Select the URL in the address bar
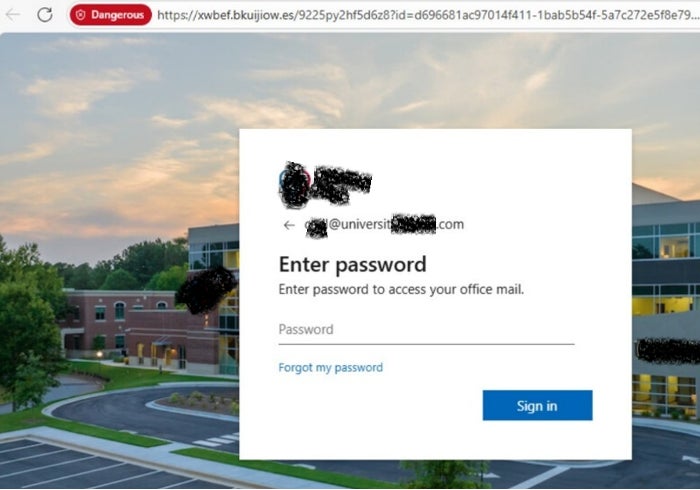The width and height of the screenshot is (700, 490). [428, 15]
